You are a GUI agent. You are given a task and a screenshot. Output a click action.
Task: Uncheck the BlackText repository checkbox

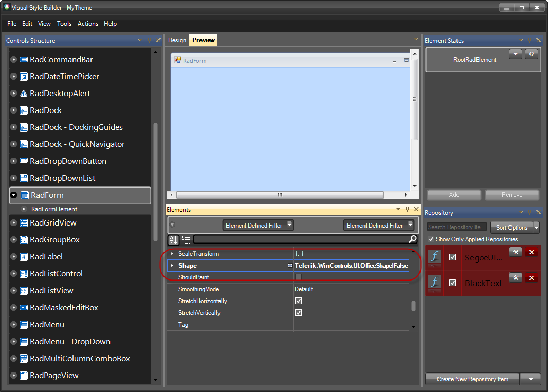[452, 283]
